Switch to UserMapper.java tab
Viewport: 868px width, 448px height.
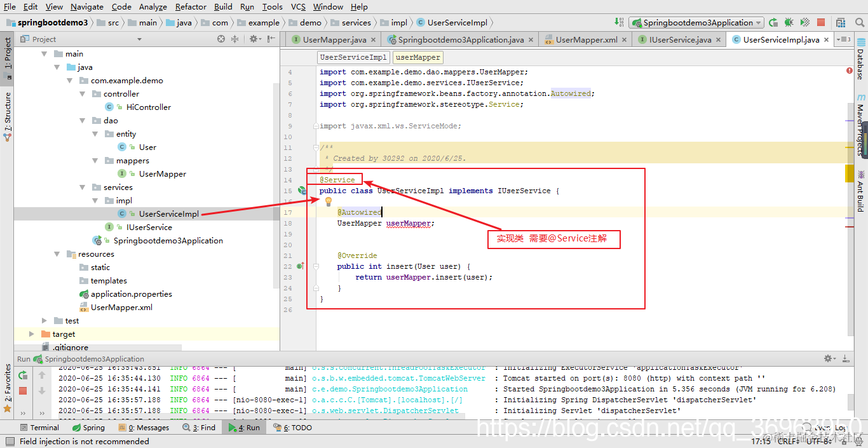coord(334,39)
